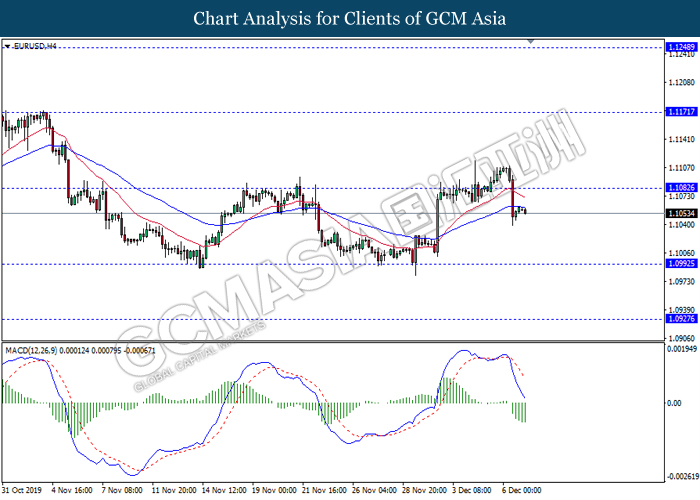The height and width of the screenshot is (500, 700).
Task: Click the EURUSD,H4 chart symbol label
Action: 35,46
